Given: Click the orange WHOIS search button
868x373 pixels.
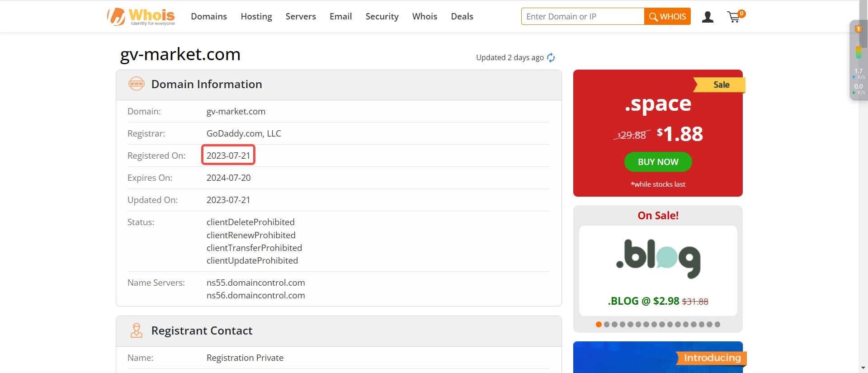Looking at the screenshot, I should [667, 16].
